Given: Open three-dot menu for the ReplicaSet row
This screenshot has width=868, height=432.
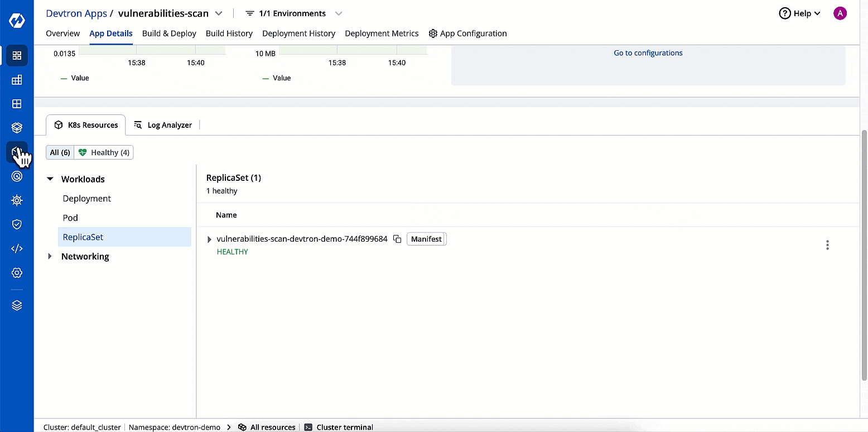Looking at the screenshot, I should click(827, 245).
